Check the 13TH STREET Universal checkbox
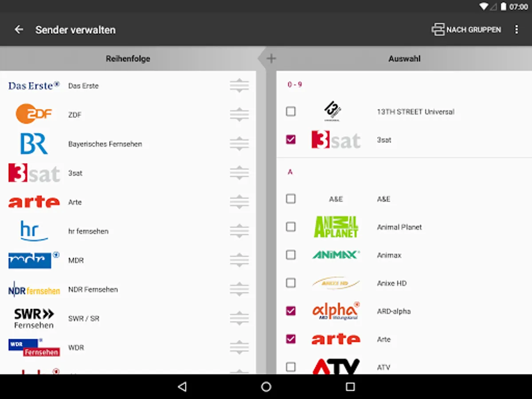The width and height of the screenshot is (532, 399). coord(291,112)
